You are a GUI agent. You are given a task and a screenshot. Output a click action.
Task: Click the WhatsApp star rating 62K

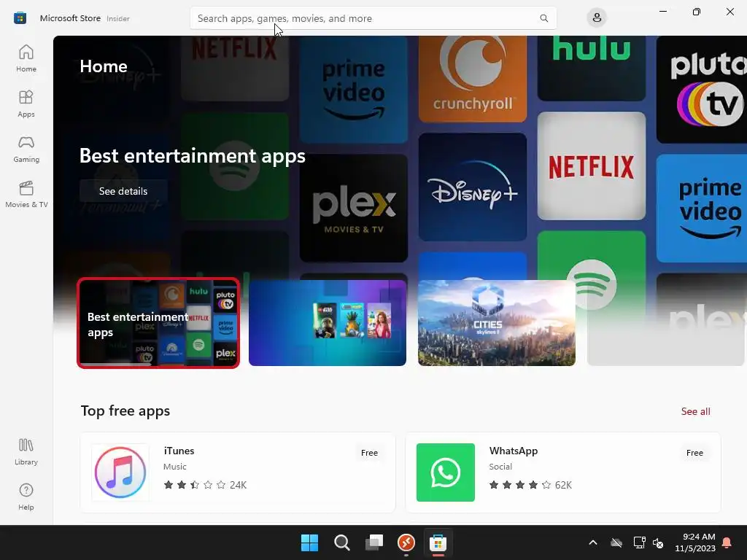(530, 485)
